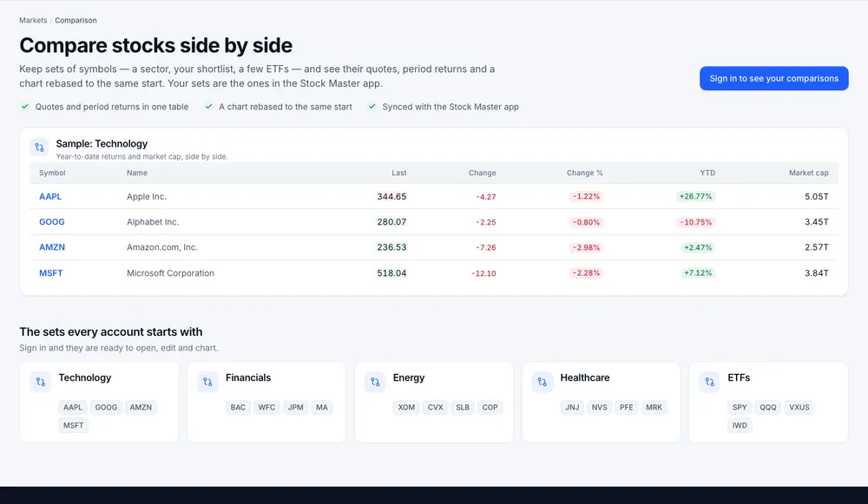Screen dimensions: 868x504
Task: Click checkmark beside Quotes and period returns
Action: (x=25, y=106)
